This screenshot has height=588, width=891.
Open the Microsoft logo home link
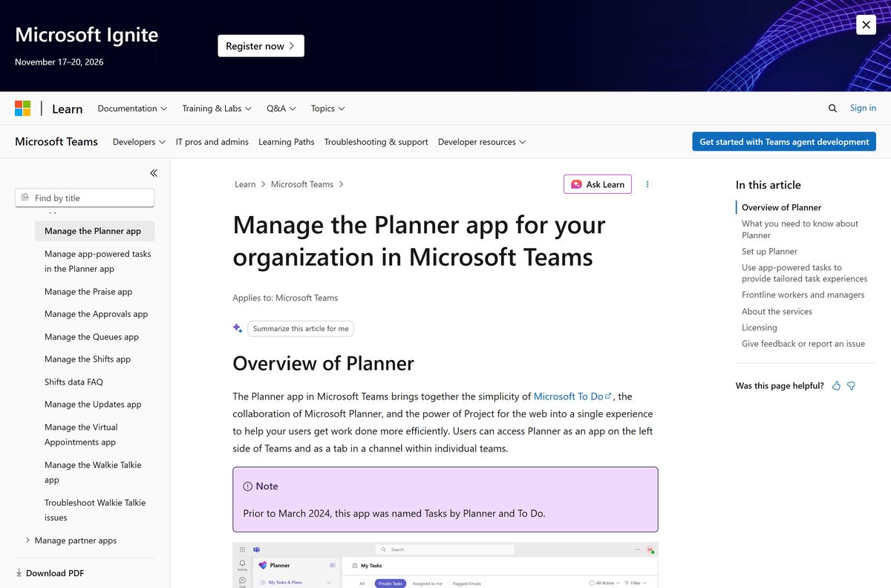click(x=23, y=108)
